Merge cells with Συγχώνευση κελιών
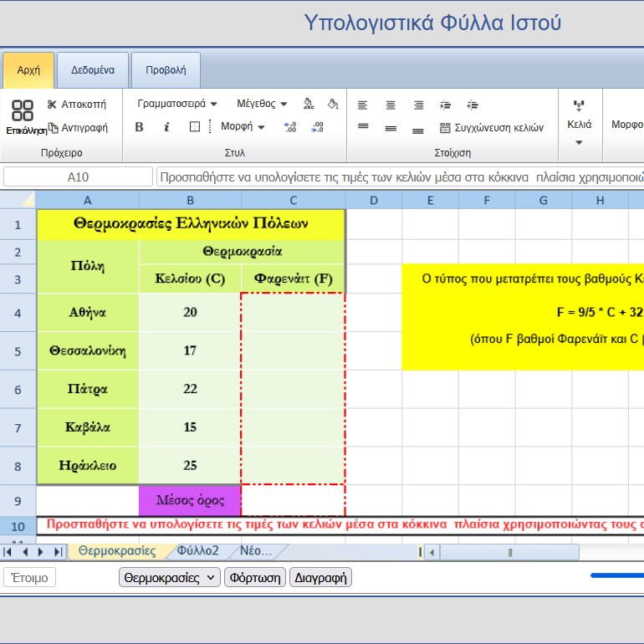 492,128
